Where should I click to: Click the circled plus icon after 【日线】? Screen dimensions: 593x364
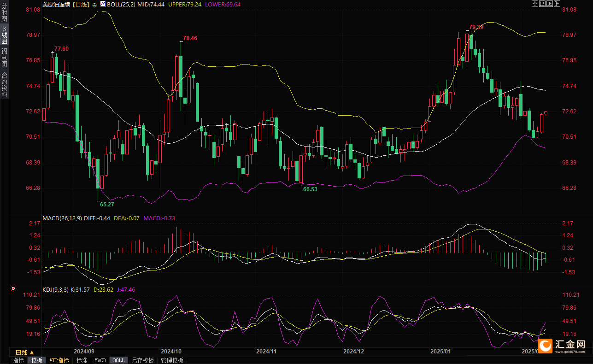tap(95, 4)
